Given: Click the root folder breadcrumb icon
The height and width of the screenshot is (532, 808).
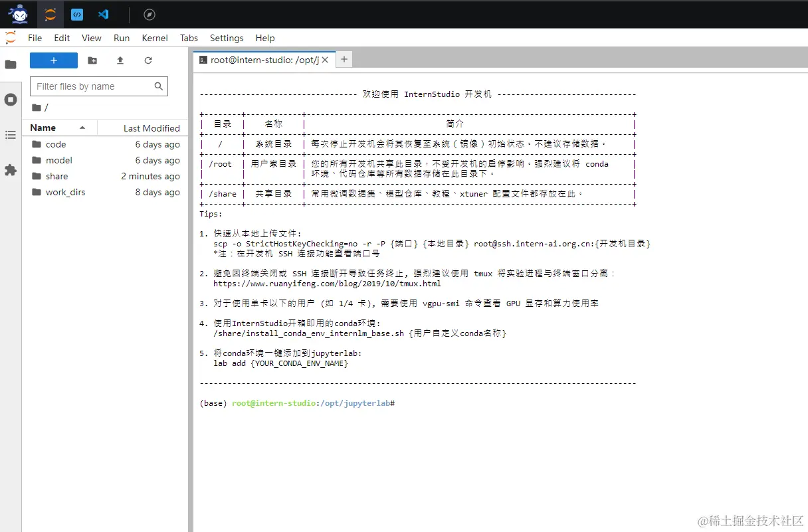Looking at the screenshot, I should point(37,107).
